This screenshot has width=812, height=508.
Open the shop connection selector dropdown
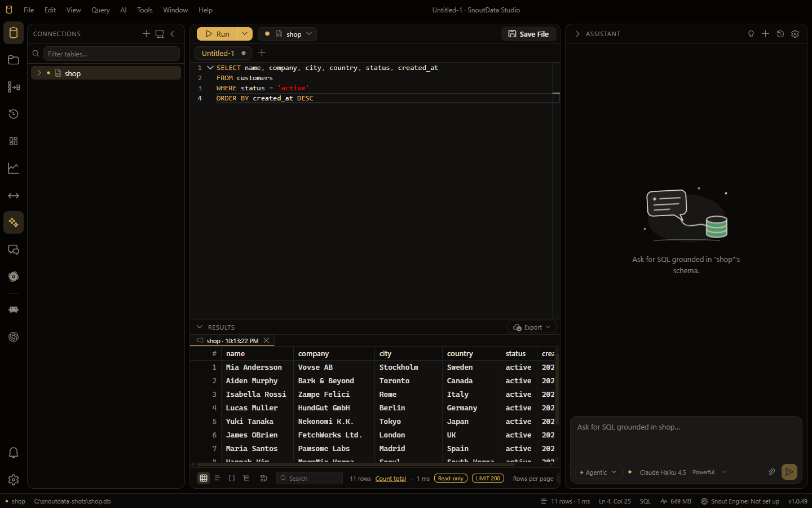[288, 34]
